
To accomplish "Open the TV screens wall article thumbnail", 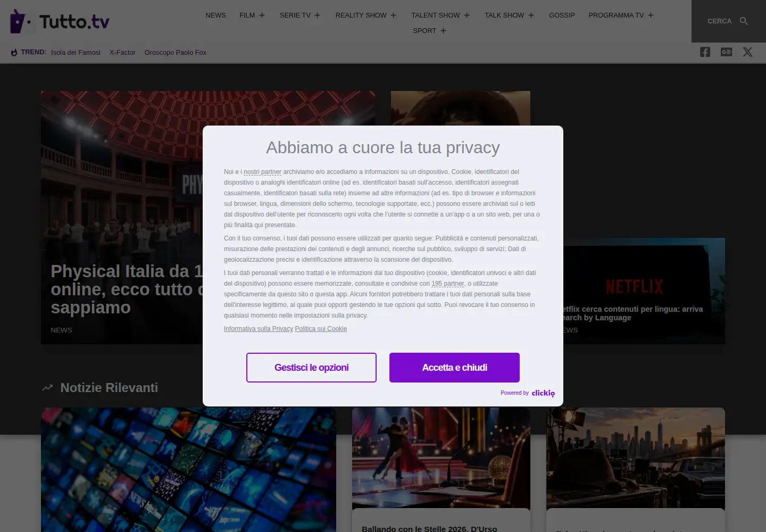I will [188, 470].
